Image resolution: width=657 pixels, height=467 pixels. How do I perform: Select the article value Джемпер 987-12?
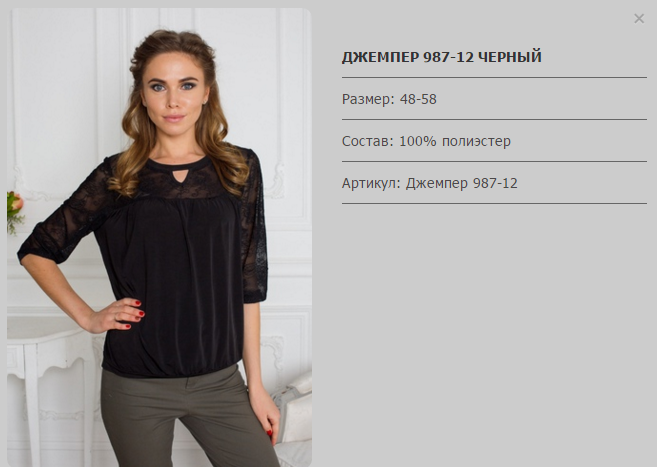[462, 183]
